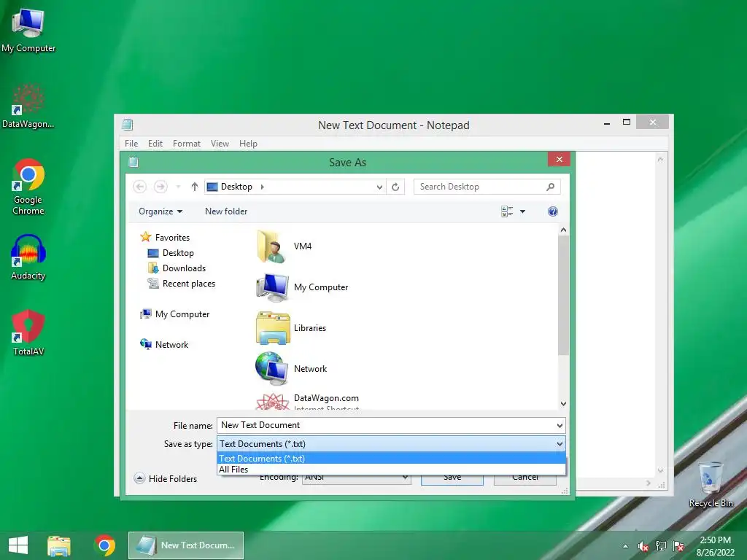This screenshot has height=560, width=747.
Task: Click the File name input field
Action: tap(386, 425)
